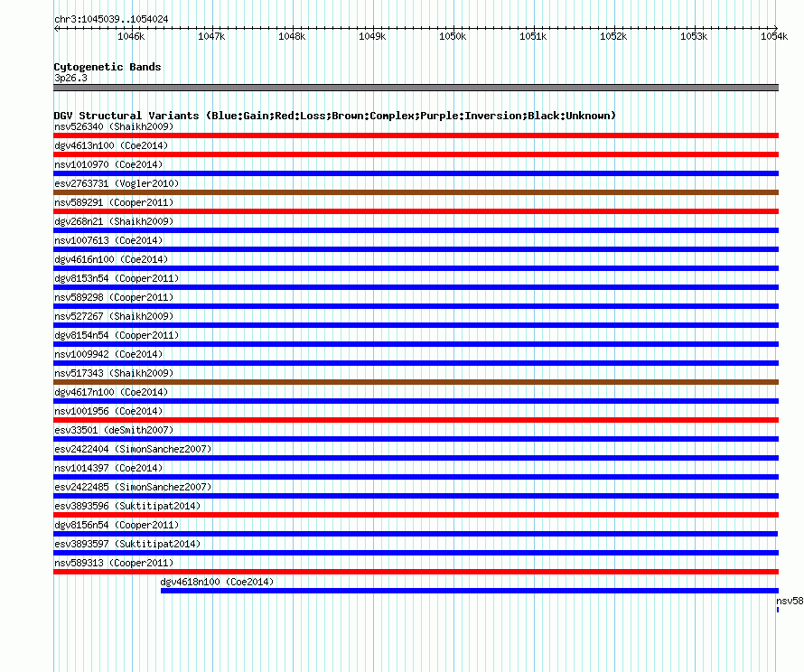
Task: Click the 1048k tick on the ruler
Action: pyautogui.click(x=292, y=36)
